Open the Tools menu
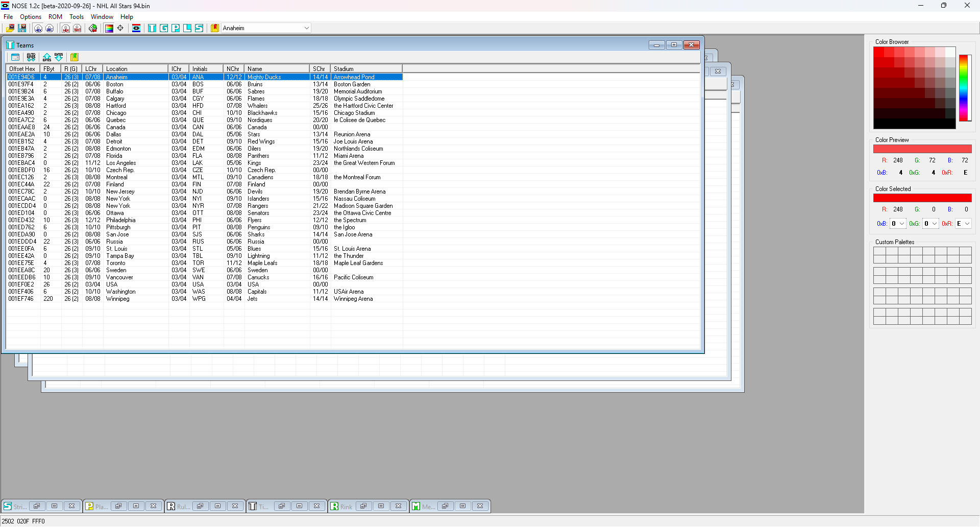Image resolution: width=980 pixels, height=527 pixels. 77,17
